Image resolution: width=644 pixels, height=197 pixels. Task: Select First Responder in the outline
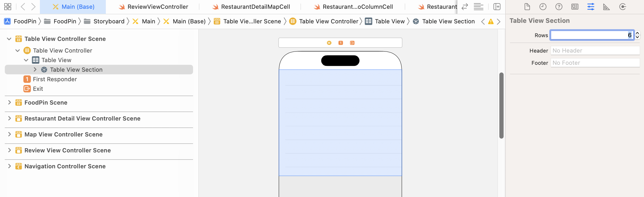click(55, 79)
